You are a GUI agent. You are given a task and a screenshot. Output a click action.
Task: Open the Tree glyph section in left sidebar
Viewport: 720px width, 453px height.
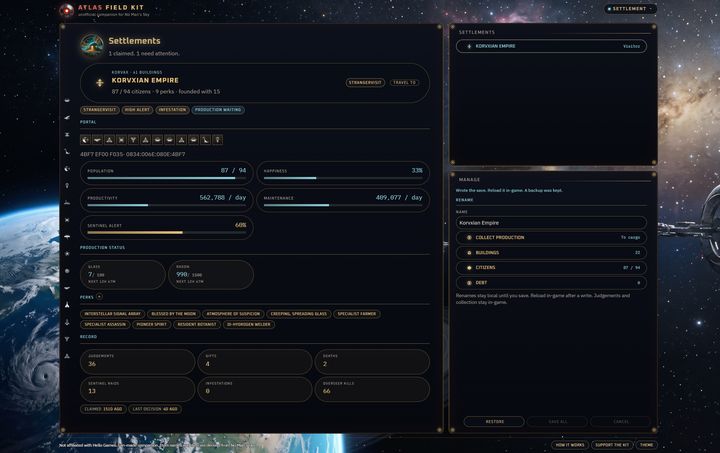(67, 339)
